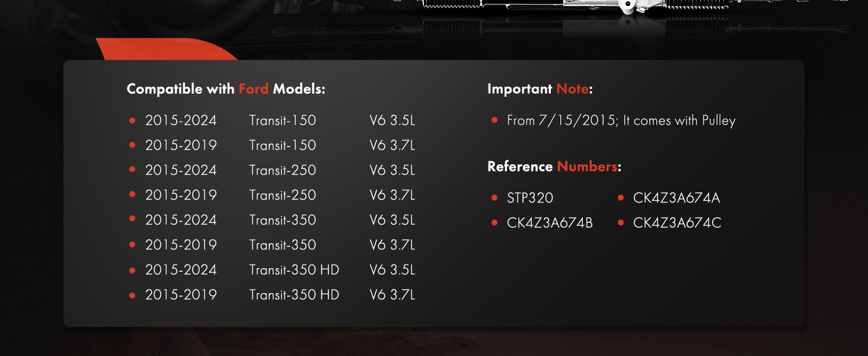Click the red bullet on last compatibility row
868x356 pixels.
(x=132, y=295)
